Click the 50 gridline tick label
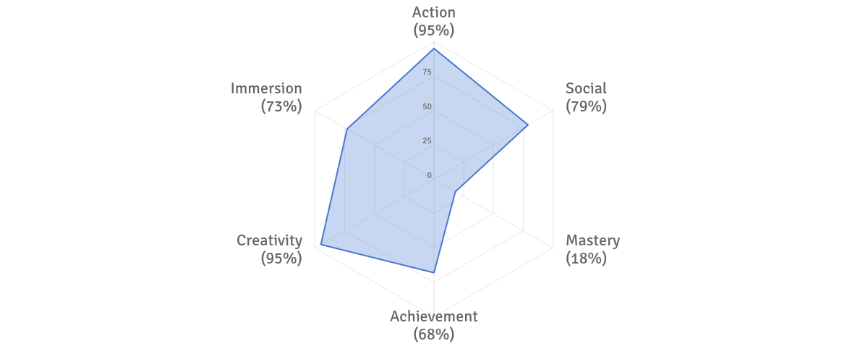Screen dimensions: 868x362 pos(427,106)
